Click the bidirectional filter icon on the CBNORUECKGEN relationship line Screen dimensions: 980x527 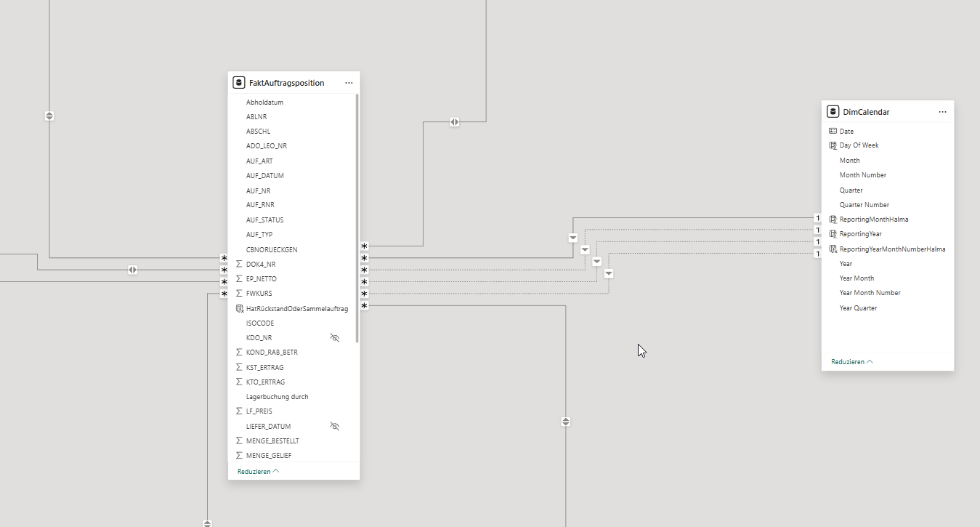(x=454, y=122)
